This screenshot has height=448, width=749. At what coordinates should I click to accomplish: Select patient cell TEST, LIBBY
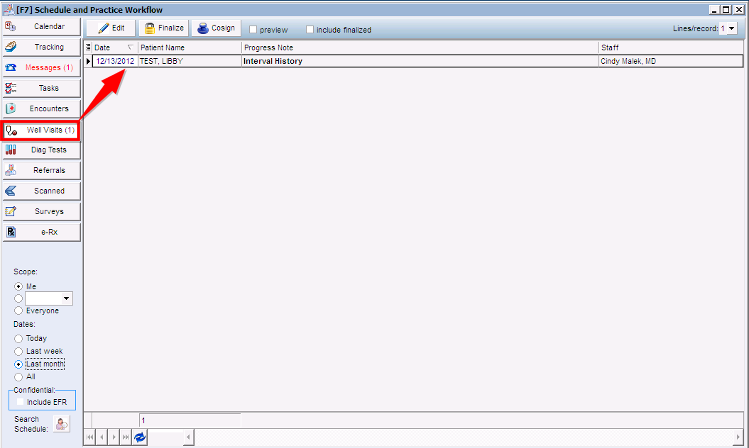(x=190, y=61)
